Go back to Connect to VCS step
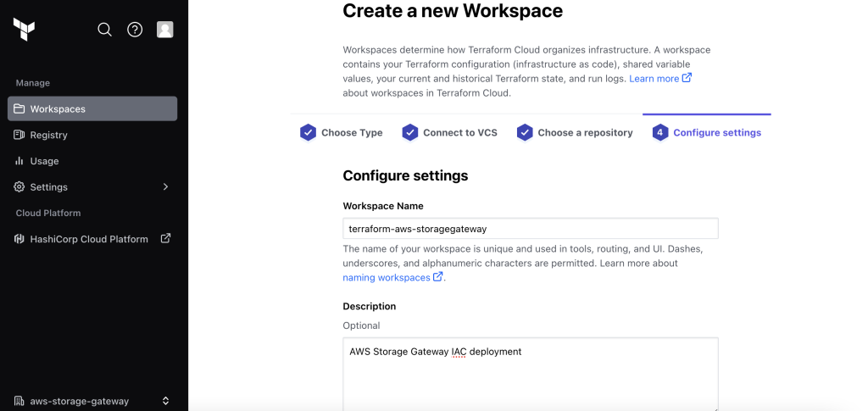868x411 pixels. click(449, 133)
